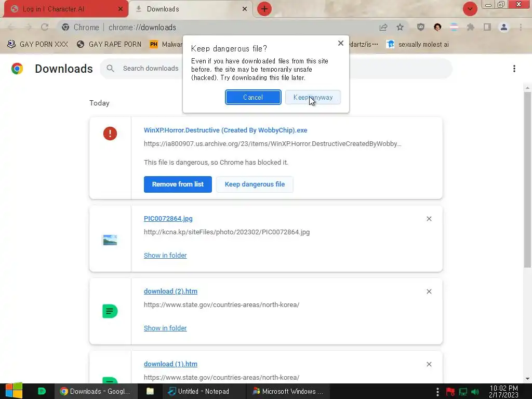Open the tab search dropdown
532x399 pixels.
(x=470, y=9)
